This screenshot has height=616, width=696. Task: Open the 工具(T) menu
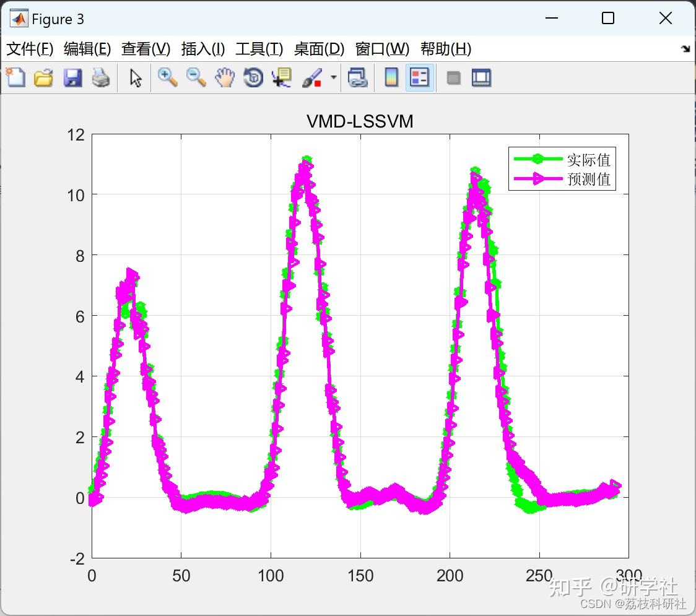259,48
